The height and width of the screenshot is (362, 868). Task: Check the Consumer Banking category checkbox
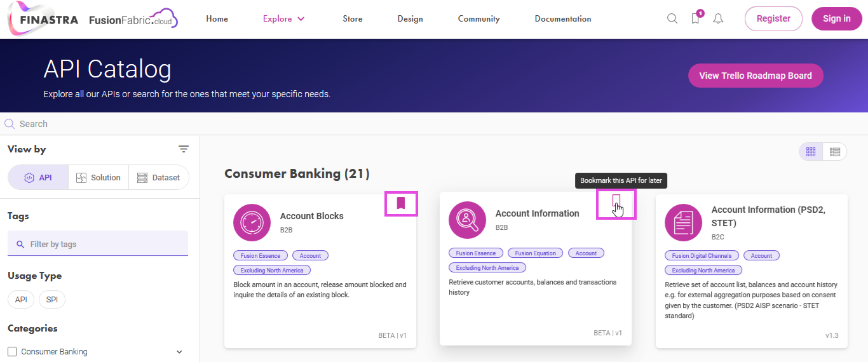(12, 351)
